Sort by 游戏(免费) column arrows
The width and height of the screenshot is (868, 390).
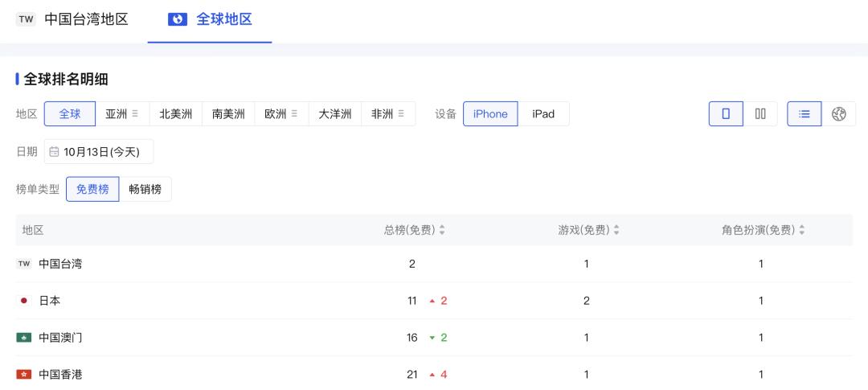616,230
